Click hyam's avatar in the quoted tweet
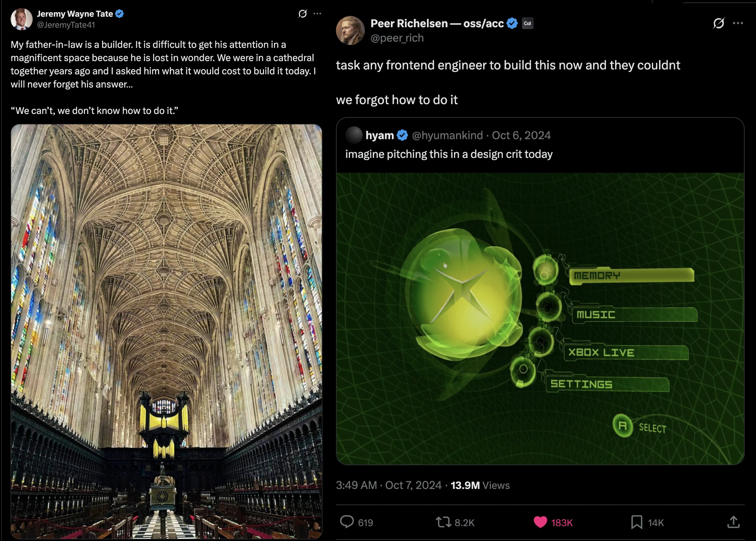Image resolution: width=756 pixels, height=541 pixels. pos(354,135)
